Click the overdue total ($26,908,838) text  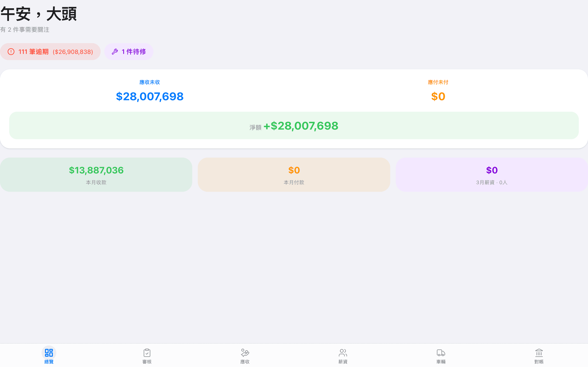(73, 52)
